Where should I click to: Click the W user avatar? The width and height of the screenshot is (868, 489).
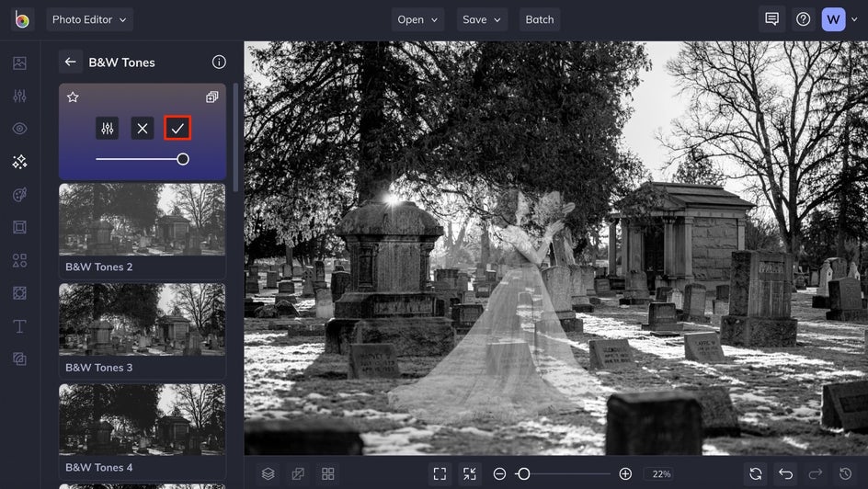click(833, 19)
